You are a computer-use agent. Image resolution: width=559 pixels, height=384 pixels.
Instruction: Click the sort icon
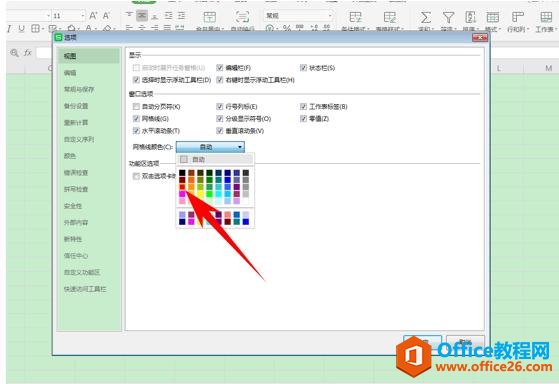tap(471, 17)
